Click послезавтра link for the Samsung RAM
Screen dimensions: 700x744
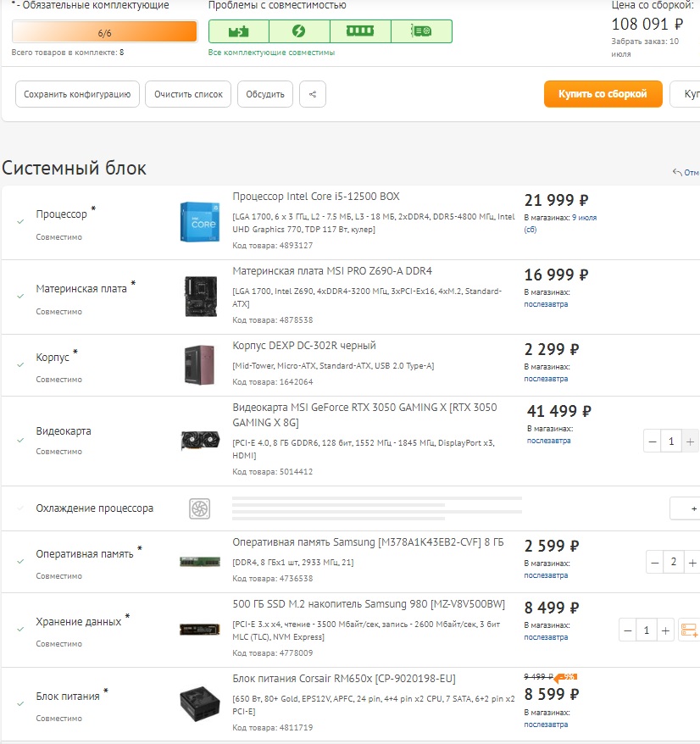pyautogui.click(x=546, y=575)
